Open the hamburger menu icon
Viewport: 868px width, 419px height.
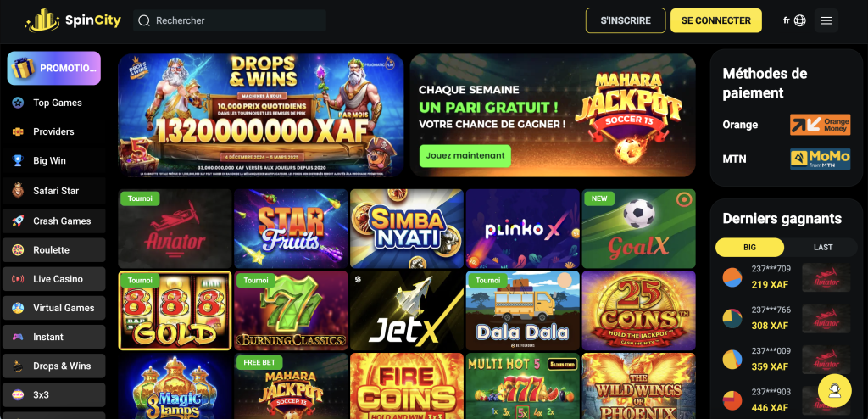[826, 20]
